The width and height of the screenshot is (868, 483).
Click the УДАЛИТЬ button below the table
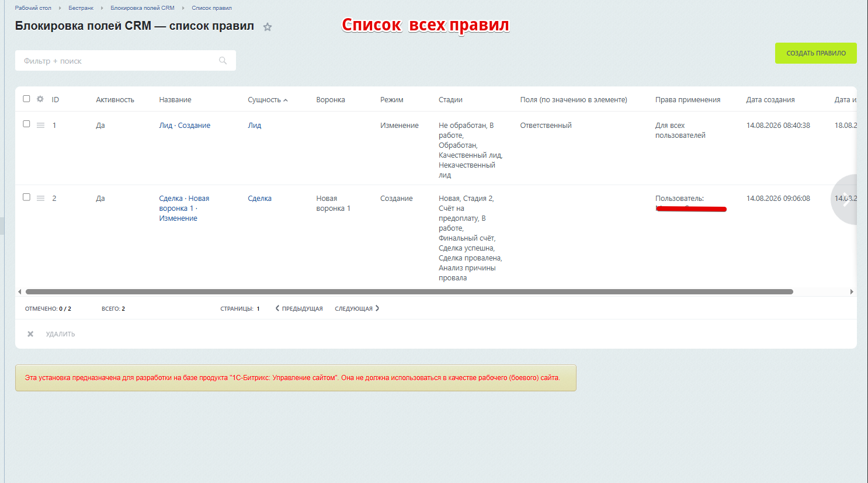click(x=51, y=334)
